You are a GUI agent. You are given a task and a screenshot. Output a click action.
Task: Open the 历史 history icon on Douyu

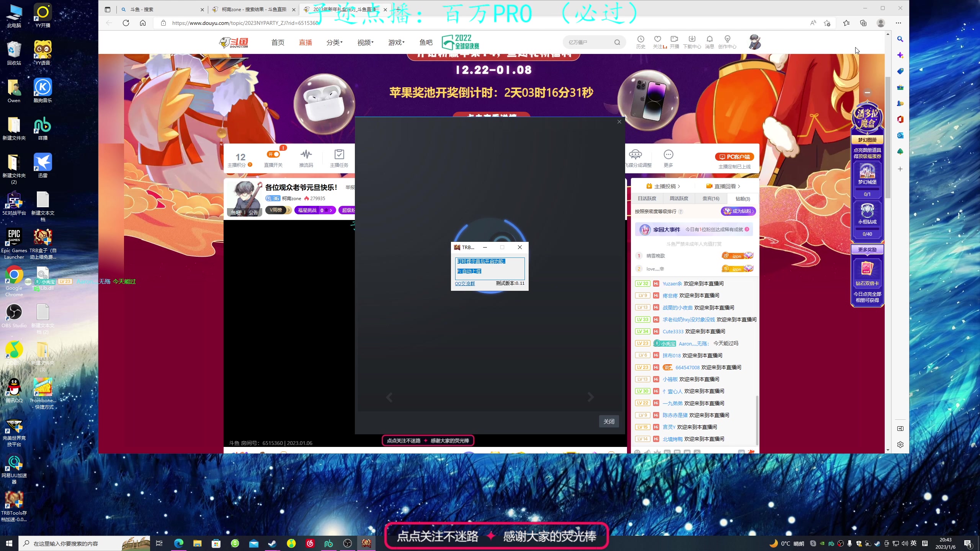click(640, 42)
